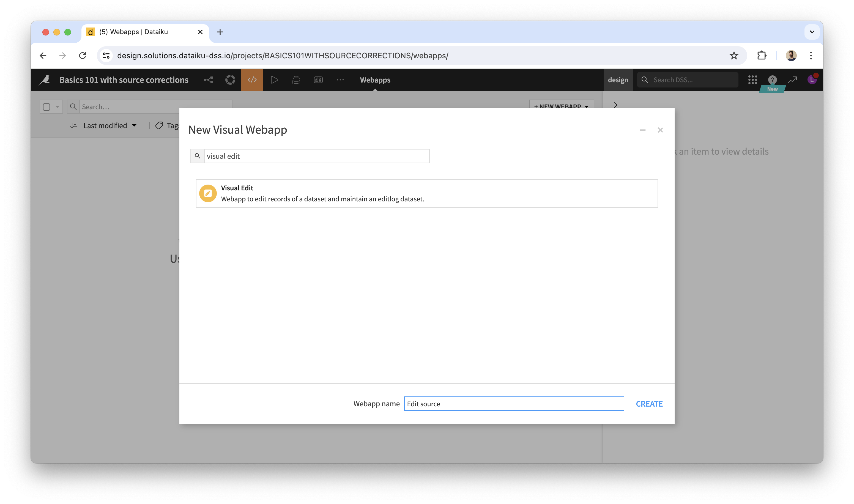Click the CREATE button
Viewport: 854px width, 504px height.
coord(649,404)
